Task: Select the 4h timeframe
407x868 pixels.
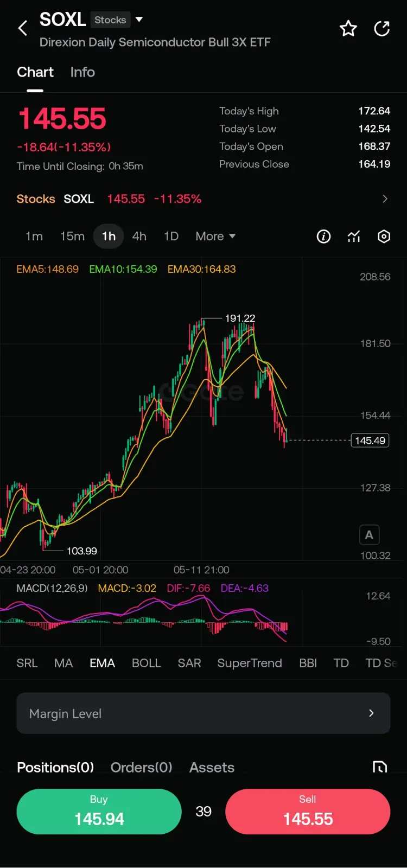Action: 139,236
